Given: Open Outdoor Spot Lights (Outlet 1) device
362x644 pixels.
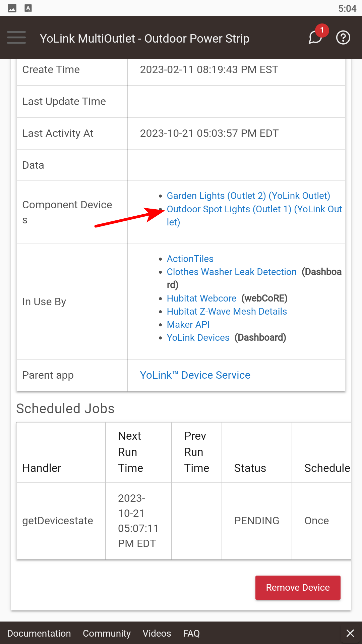Looking at the screenshot, I should click(254, 215).
